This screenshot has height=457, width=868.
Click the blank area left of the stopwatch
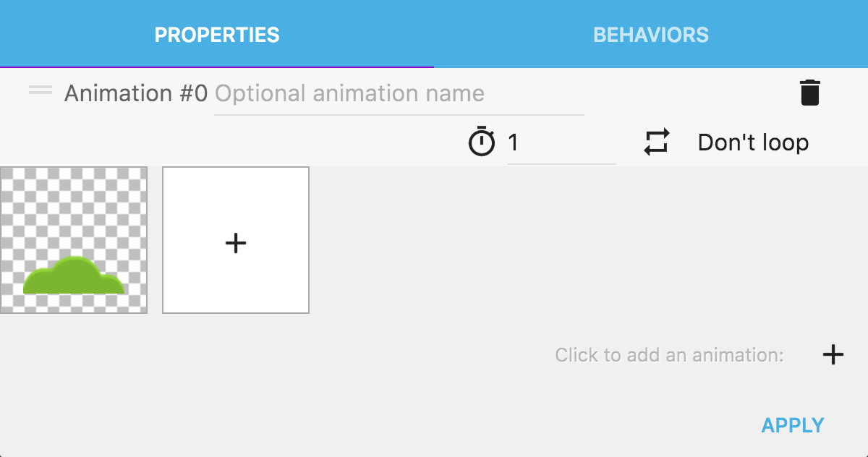click(231, 142)
